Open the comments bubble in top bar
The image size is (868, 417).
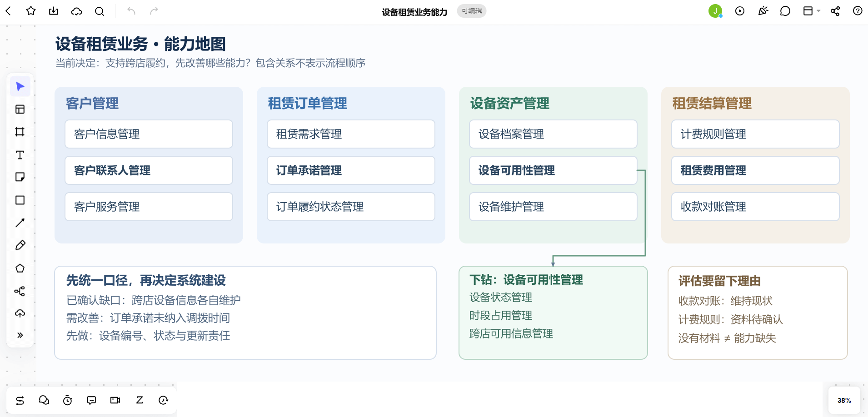(x=785, y=11)
